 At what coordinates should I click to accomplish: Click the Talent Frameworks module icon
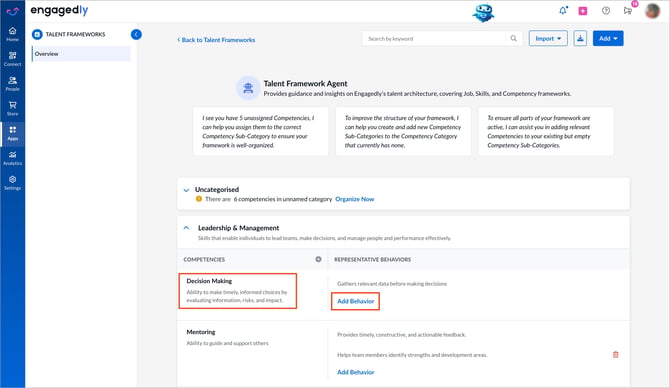pos(37,34)
